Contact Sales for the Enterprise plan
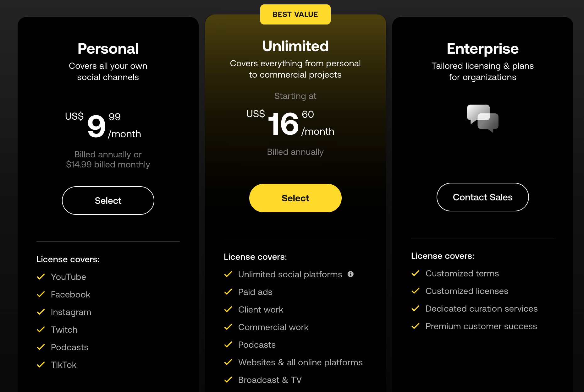The width and height of the screenshot is (584, 392). coord(483,197)
